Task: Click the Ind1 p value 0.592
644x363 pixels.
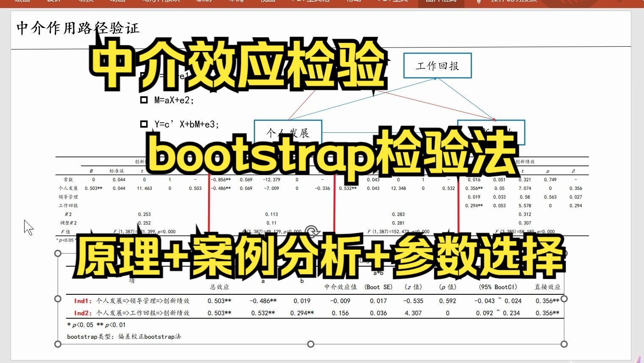Action: click(x=448, y=301)
